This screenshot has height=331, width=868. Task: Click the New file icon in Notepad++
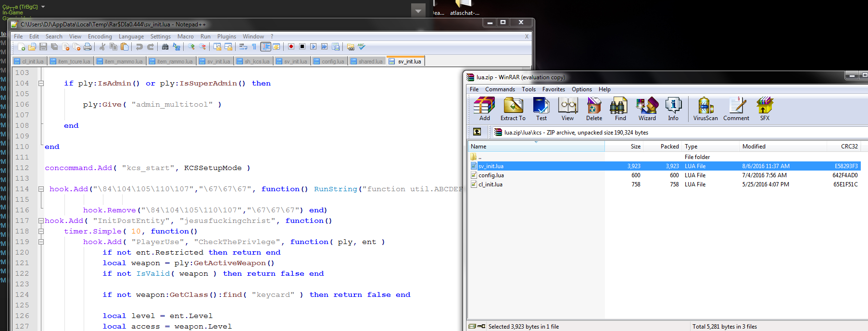[21, 47]
